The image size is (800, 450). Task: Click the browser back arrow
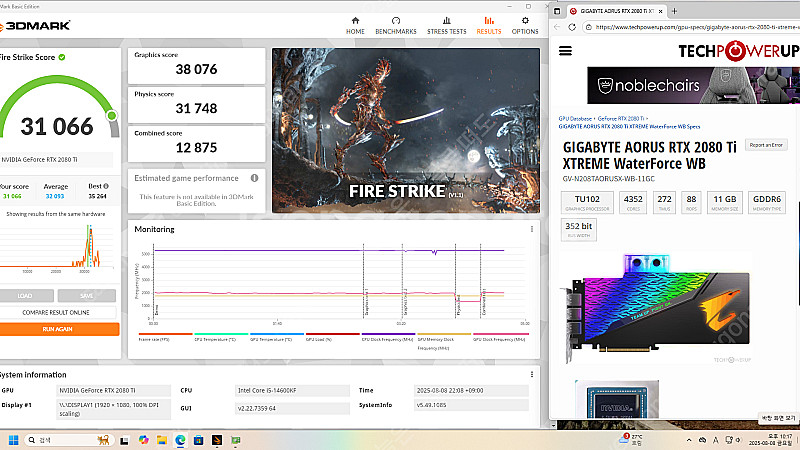click(557, 27)
